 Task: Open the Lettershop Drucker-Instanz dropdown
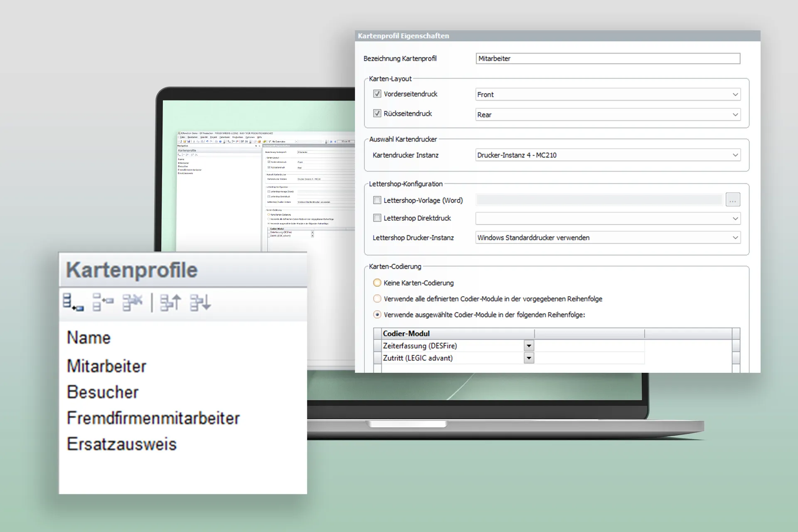tap(608, 237)
